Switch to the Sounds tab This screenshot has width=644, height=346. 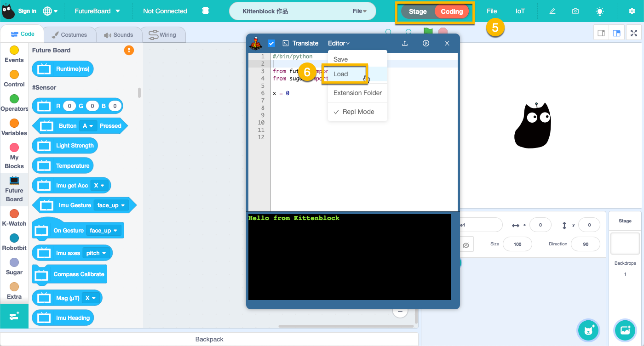(118, 35)
